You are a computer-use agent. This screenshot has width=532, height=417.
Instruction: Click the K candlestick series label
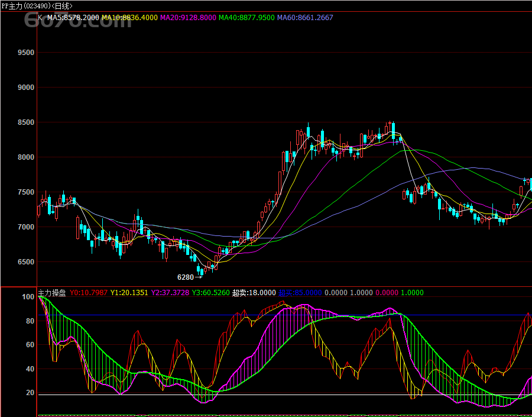point(40,18)
